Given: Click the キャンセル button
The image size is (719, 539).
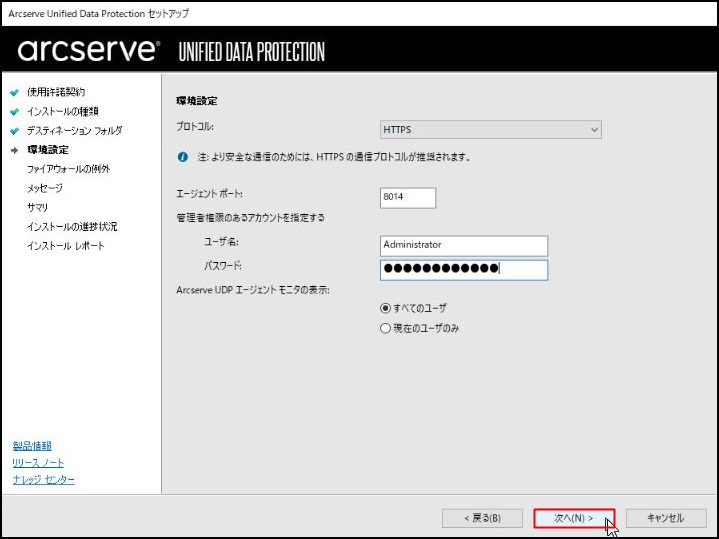Looking at the screenshot, I should (666, 518).
